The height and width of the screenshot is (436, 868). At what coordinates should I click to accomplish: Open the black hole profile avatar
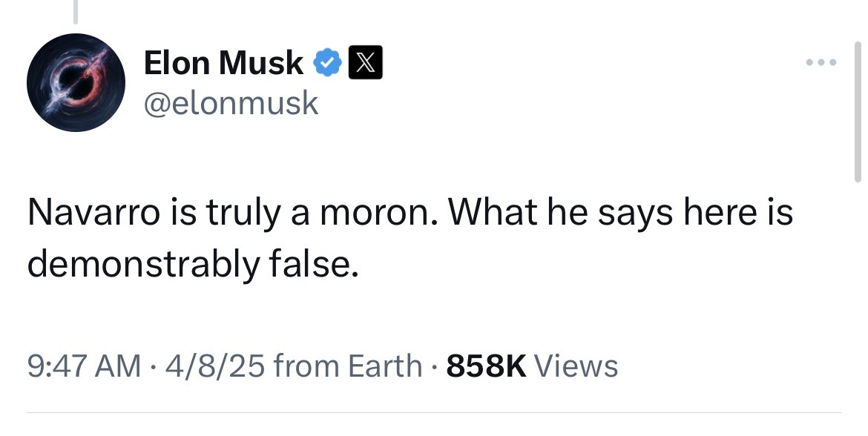point(74,85)
